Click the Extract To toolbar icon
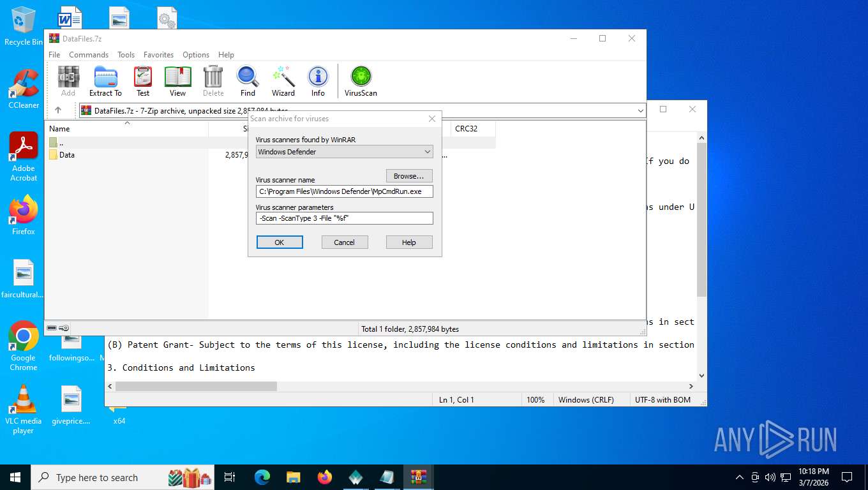 [105, 81]
